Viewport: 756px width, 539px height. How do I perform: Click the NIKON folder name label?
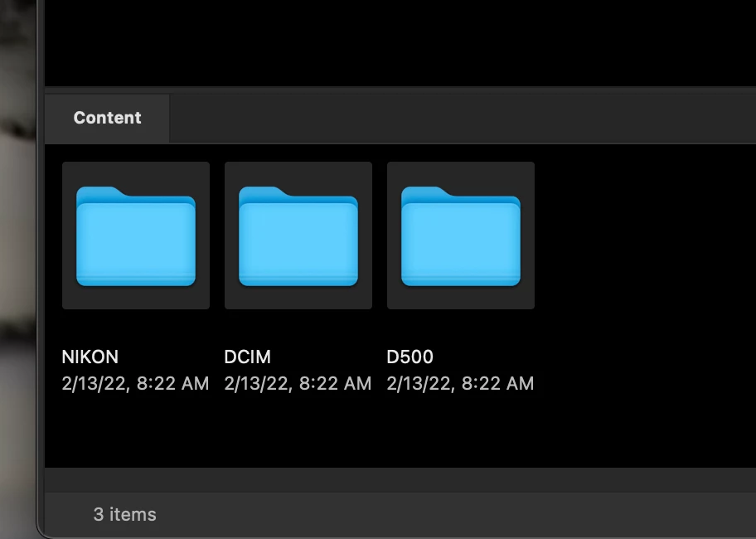tap(90, 357)
